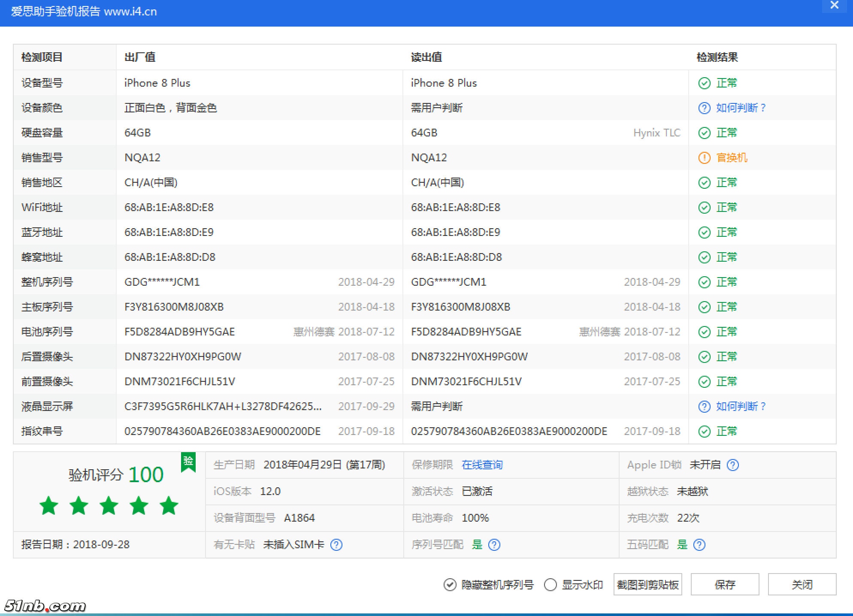Click 如何判断 link for device color
The image size is (853, 616).
pos(741,108)
